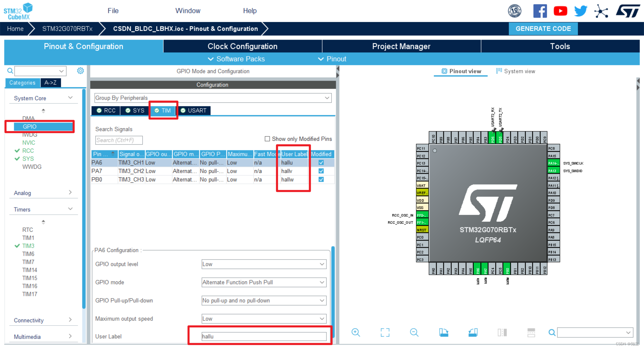Click the PA14 SWCLK pin on chip
This screenshot has height=349, width=644.
pyautogui.click(x=553, y=163)
